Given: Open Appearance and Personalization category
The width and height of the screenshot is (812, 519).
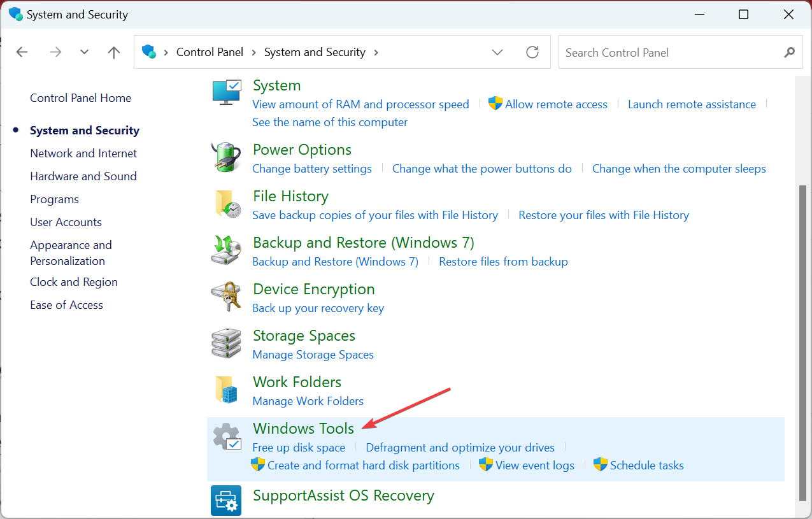Looking at the screenshot, I should (x=71, y=253).
